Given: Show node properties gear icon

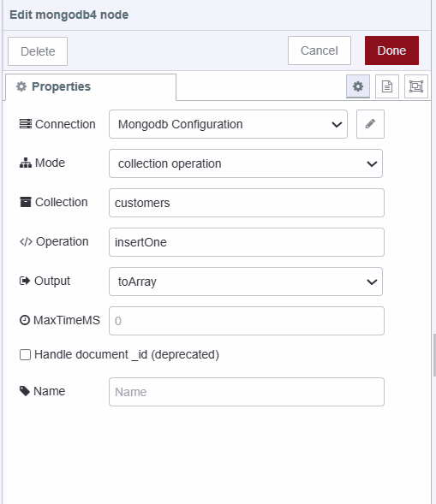Looking at the screenshot, I should point(358,86).
